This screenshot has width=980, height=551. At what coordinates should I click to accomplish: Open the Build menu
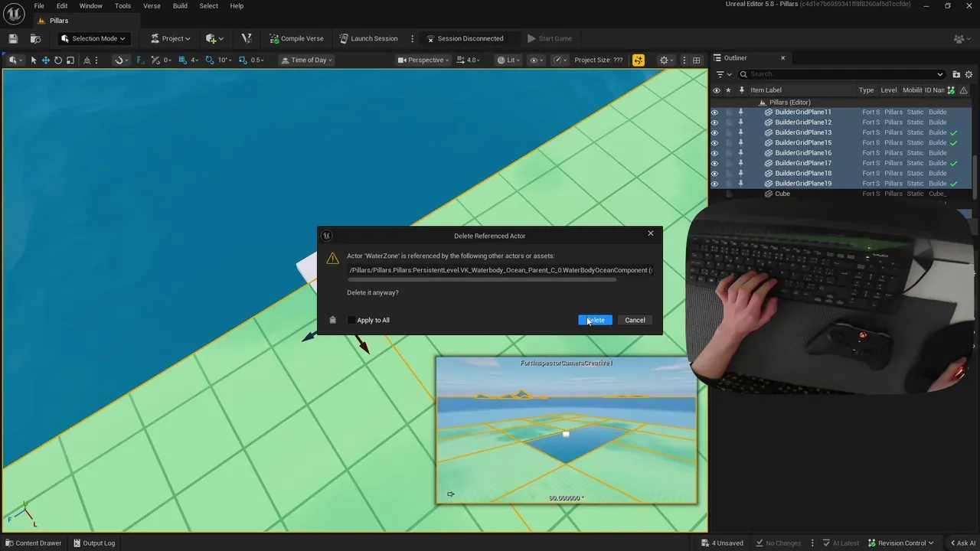coord(180,6)
